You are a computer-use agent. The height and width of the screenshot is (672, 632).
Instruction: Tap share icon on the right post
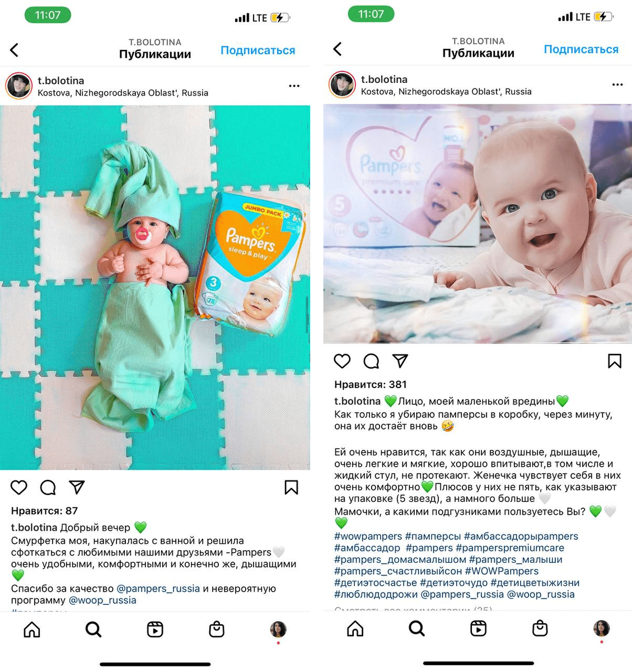[400, 361]
